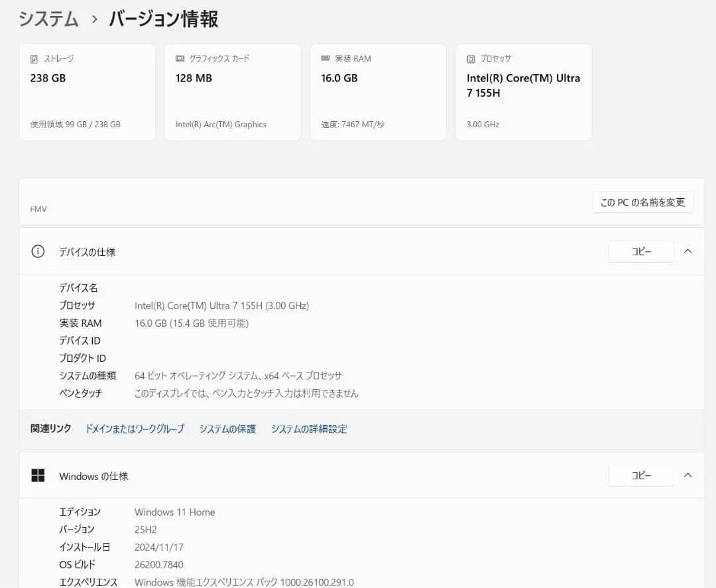Click the Intel(R) Arc(TM) Graphics card label

(x=221, y=125)
